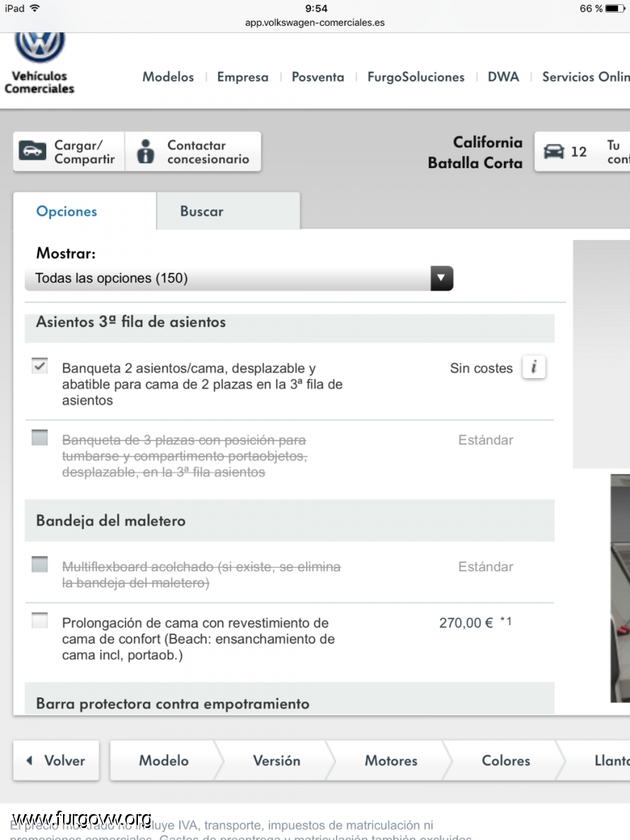Open the Servicios Online menu
Viewport: 630px width, 840px height.
tap(586, 77)
